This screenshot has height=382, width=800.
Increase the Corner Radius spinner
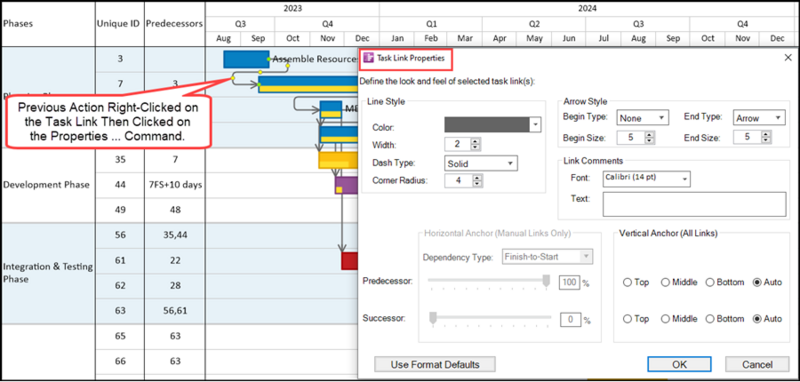477,177
